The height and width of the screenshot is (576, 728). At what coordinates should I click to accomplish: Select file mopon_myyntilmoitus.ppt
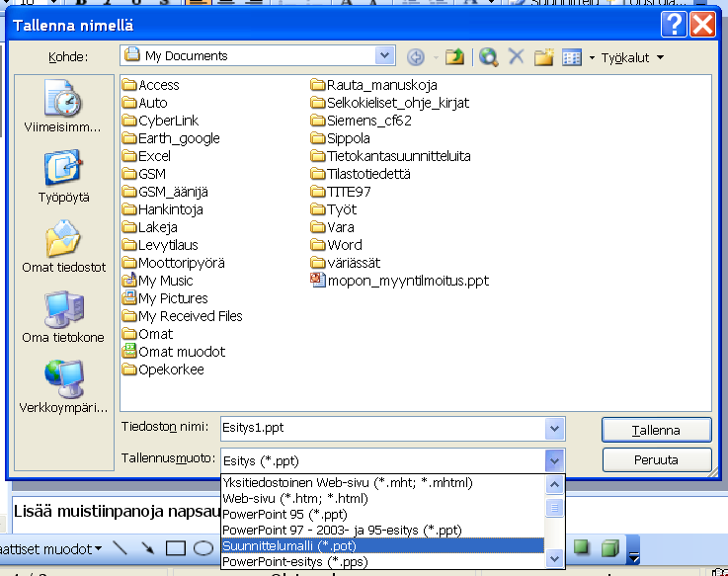(400, 281)
